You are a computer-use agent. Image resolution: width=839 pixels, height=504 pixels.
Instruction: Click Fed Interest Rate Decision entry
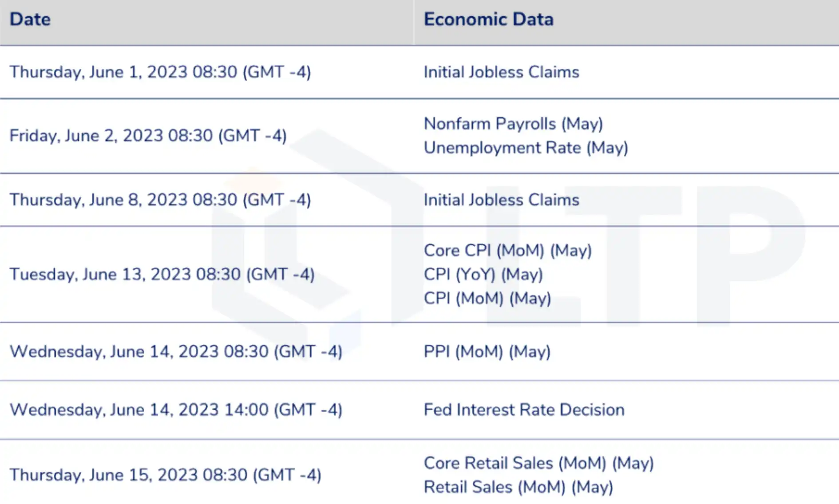point(524,410)
